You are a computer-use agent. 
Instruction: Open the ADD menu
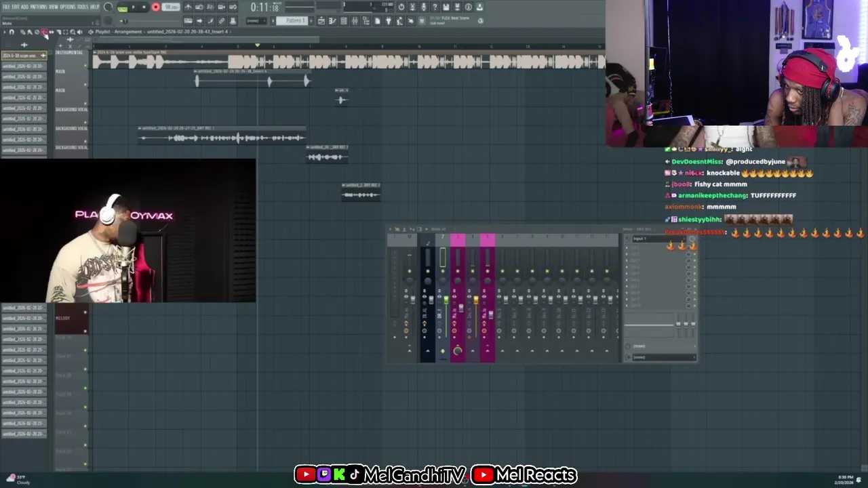point(24,7)
